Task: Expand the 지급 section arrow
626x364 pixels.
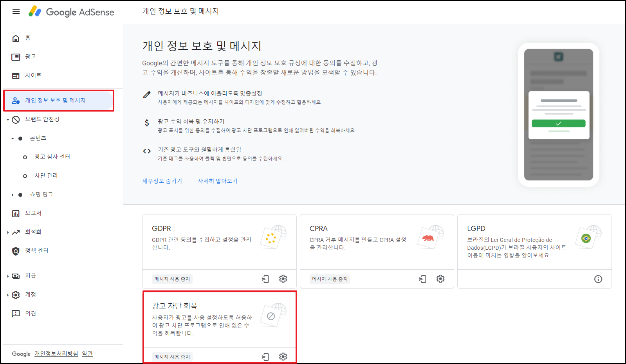Action: click(7, 276)
